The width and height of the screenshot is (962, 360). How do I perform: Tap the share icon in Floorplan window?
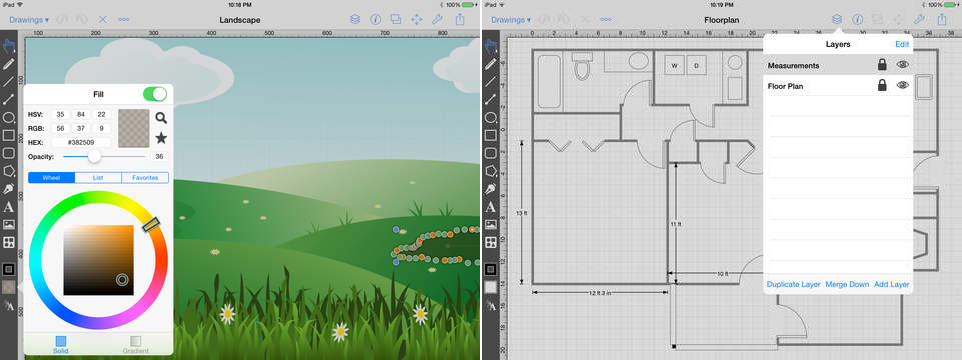click(x=941, y=19)
